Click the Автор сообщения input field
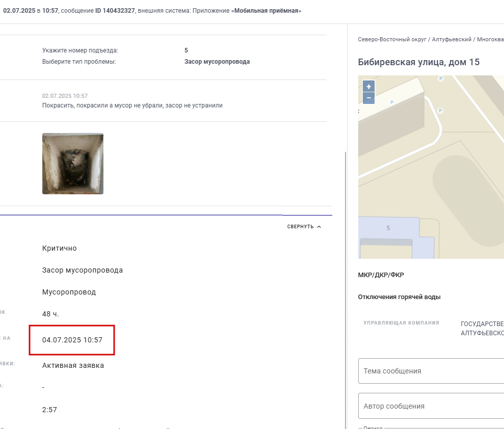This screenshot has height=429, width=504. [431, 406]
